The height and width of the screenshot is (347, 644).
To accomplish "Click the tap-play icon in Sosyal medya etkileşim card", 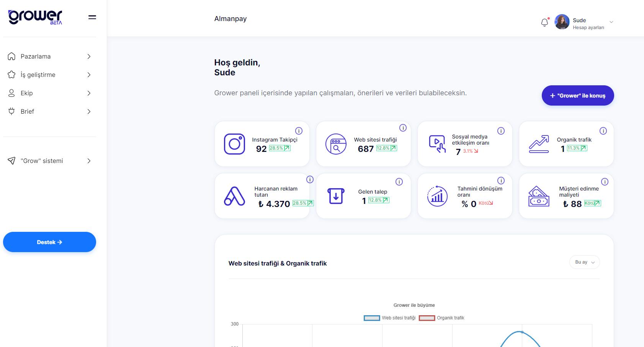I will point(437,144).
